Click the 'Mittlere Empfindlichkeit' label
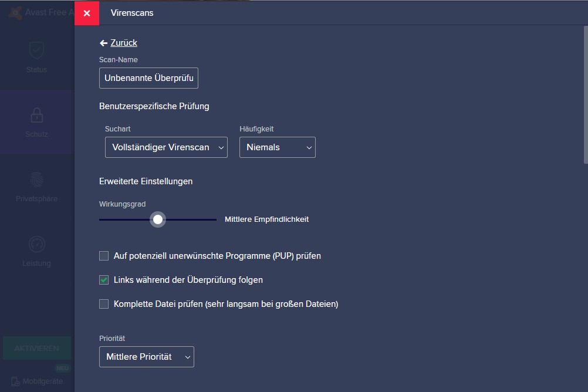Viewport: 588px width, 392px height. (266, 219)
